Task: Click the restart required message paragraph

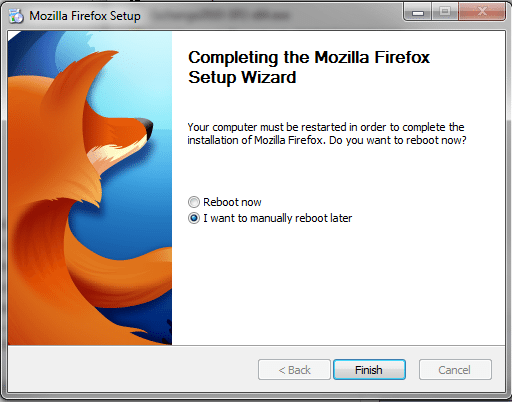Action: [327, 134]
